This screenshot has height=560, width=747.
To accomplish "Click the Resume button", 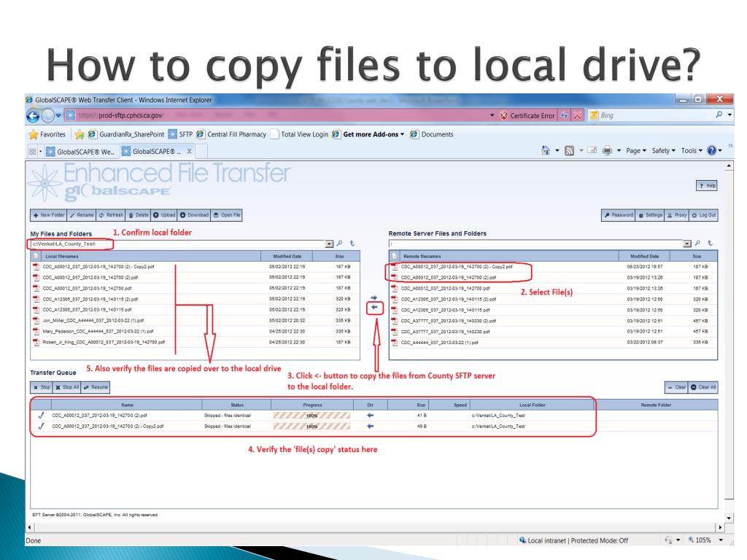I will tap(96, 387).
